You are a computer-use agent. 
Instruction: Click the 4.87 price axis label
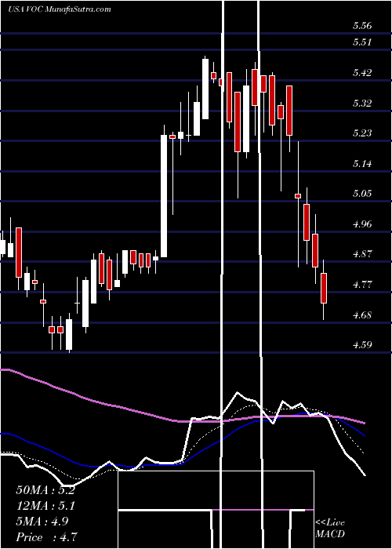pos(362,254)
